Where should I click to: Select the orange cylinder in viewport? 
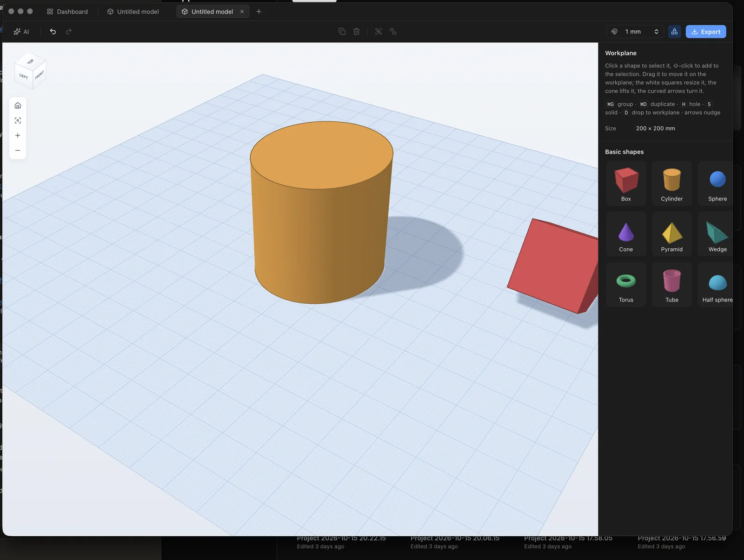pyautogui.click(x=321, y=223)
